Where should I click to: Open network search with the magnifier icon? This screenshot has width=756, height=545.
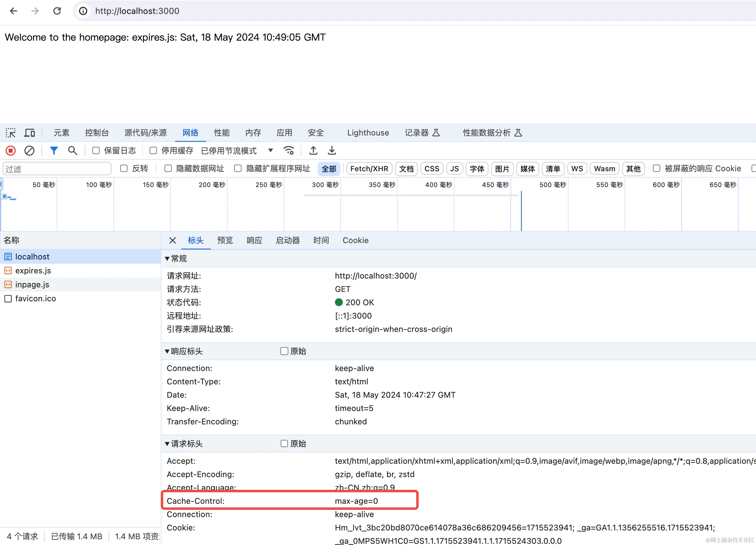point(72,151)
